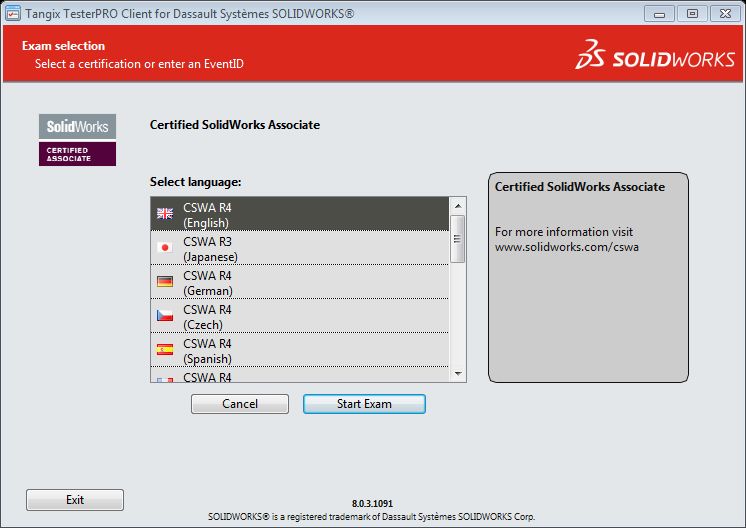Maximize the TesterPRO window

(x=692, y=14)
